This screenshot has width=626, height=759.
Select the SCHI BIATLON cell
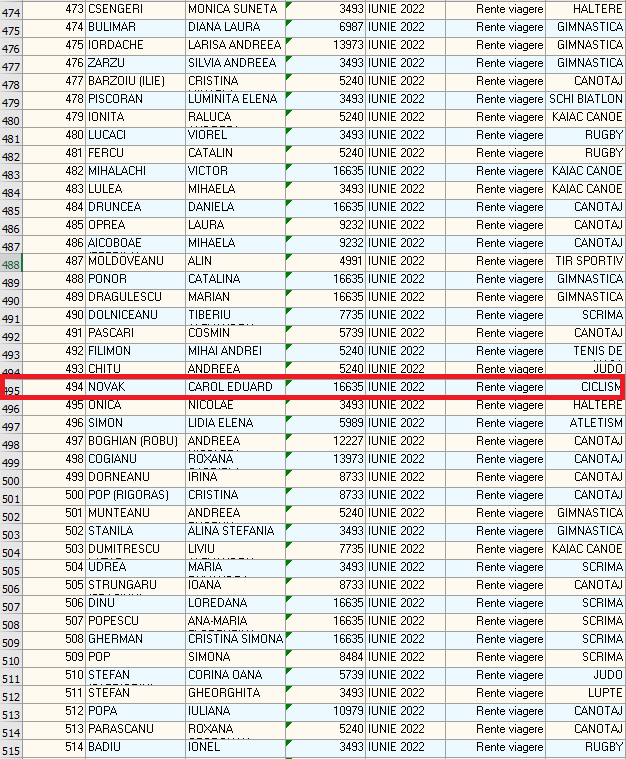point(584,99)
